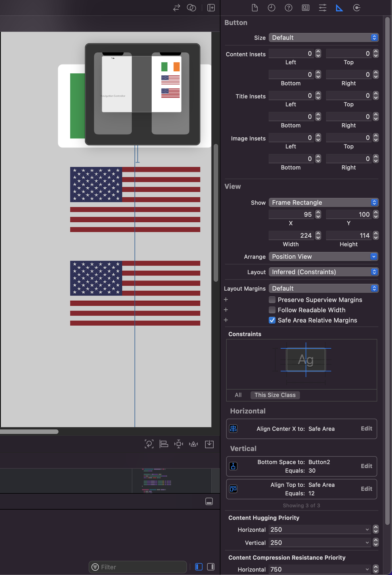Enable Follow Readable Width checkbox

pyautogui.click(x=272, y=310)
